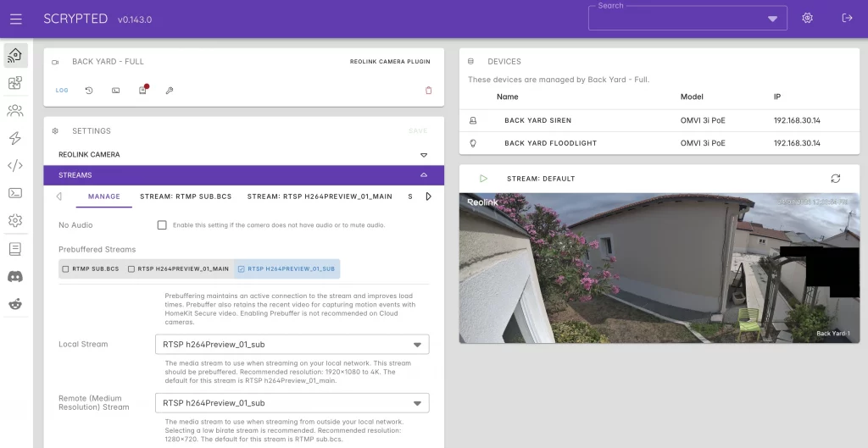The width and height of the screenshot is (868, 448).
Task: Enable the No Audio checkbox
Action: 162,225
